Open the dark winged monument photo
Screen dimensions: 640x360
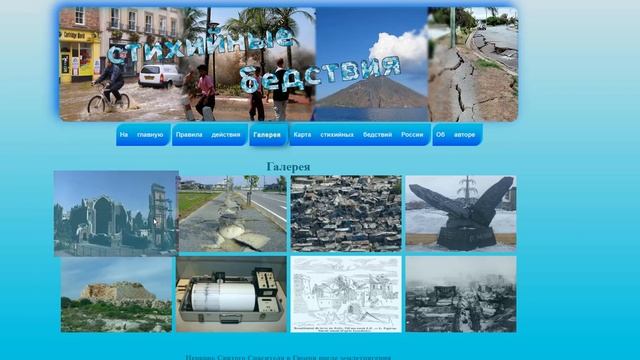(x=461, y=213)
